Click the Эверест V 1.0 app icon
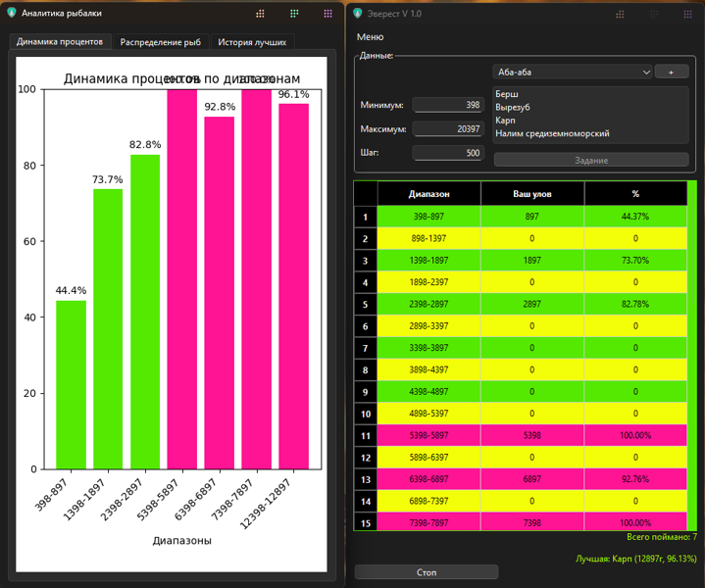Image resolution: width=705 pixels, height=588 pixels. click(x=363, y=14)
